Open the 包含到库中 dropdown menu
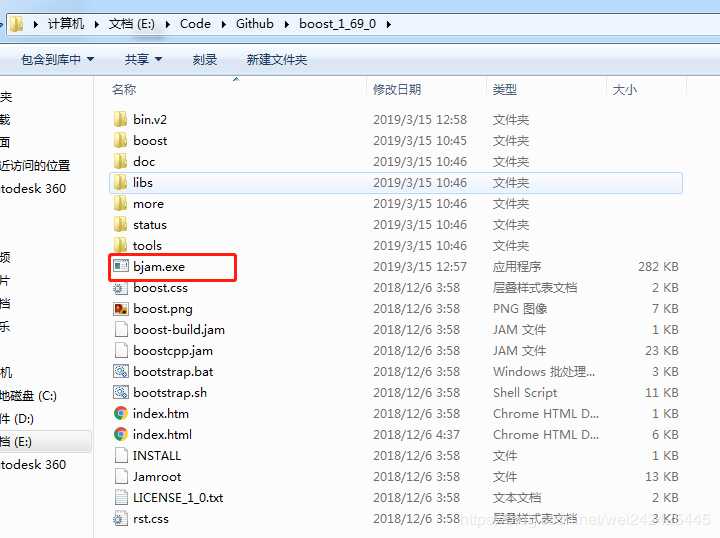 [58, 59]
